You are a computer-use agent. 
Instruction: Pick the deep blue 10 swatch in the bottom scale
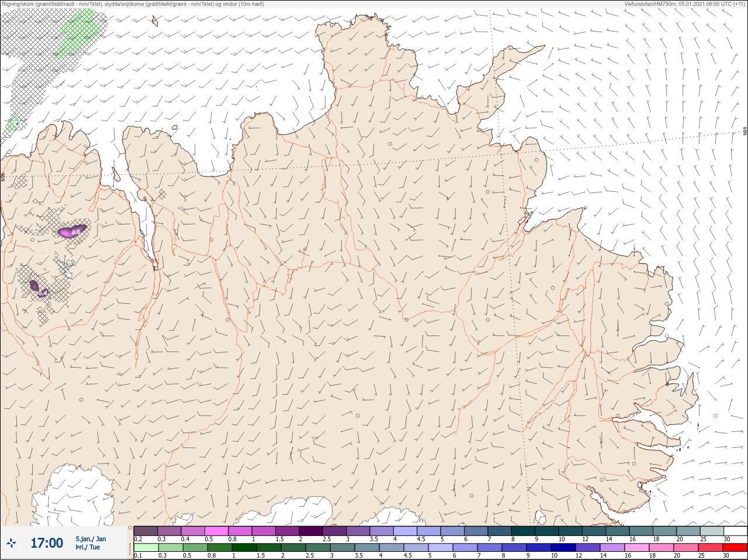pyautogui.click(x=563, y=548)
